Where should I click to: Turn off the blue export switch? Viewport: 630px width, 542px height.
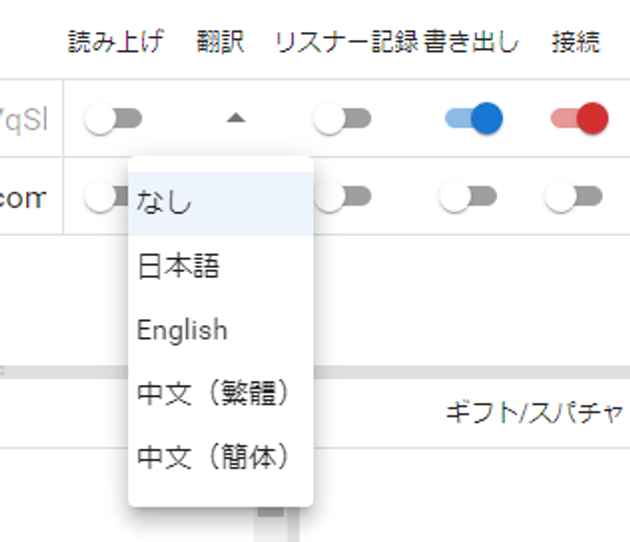tap(473, 119)
